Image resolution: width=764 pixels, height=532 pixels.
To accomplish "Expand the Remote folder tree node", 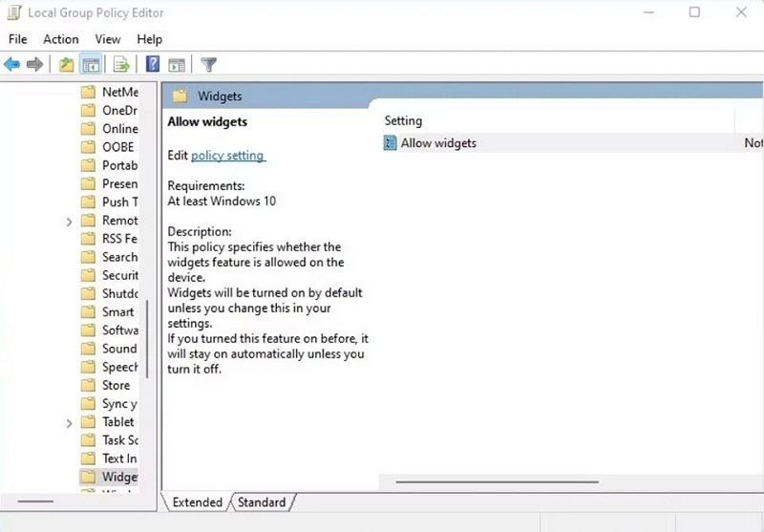I will point(69,221).
